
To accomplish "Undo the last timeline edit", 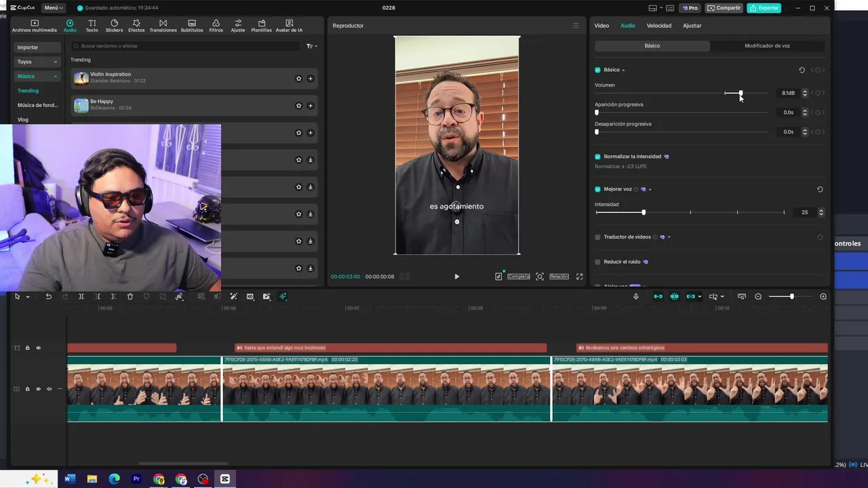I will [49, 296].
